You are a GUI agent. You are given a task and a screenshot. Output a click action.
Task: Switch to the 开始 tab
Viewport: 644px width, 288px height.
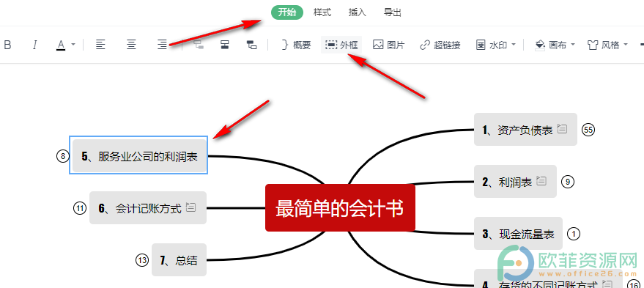[286, 12]
